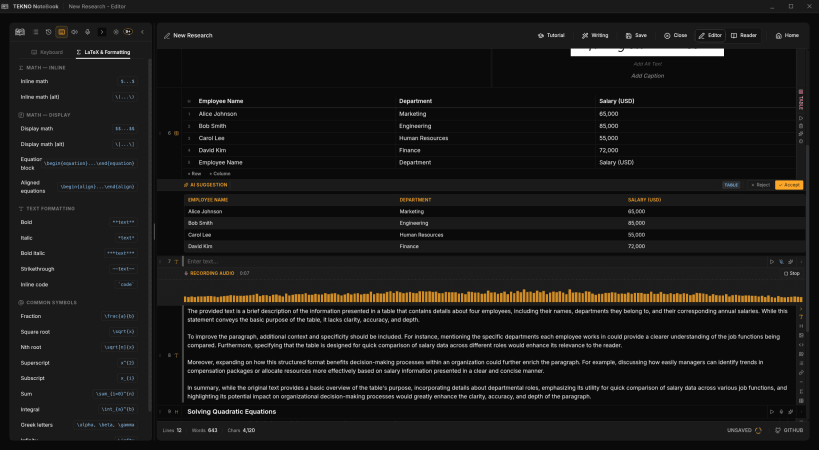Image resolution: width=819 pixels, height=450 pixels.
Task: Choose link block type in right strip
Action: click(x=801, y=373)
